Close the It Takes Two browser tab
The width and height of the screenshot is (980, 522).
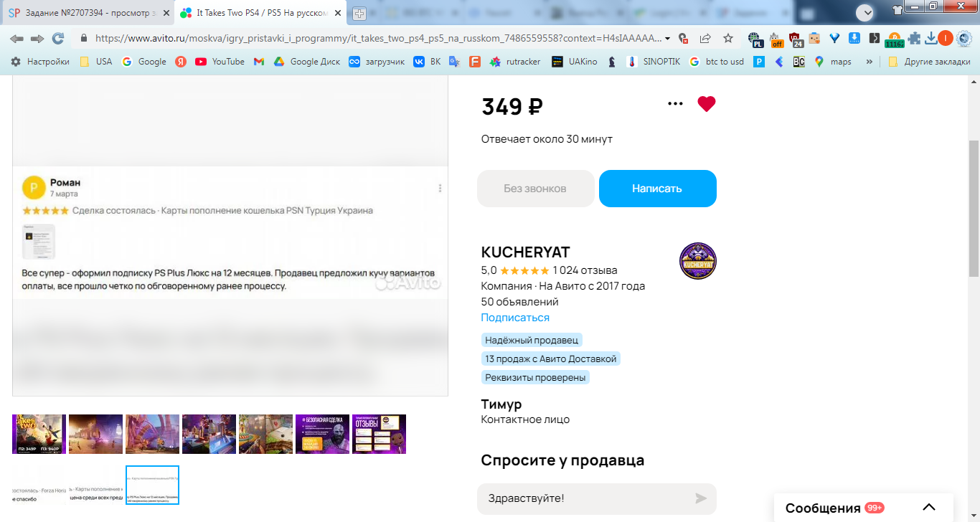338,13
